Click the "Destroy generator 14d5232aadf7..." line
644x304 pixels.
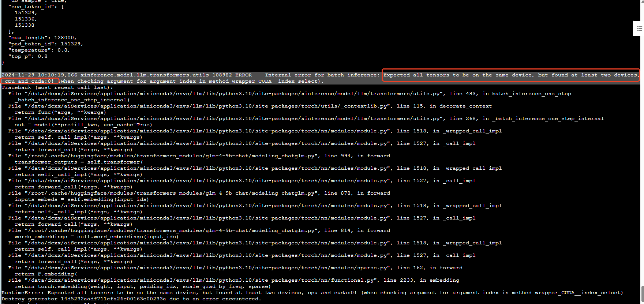coord(131,299)
